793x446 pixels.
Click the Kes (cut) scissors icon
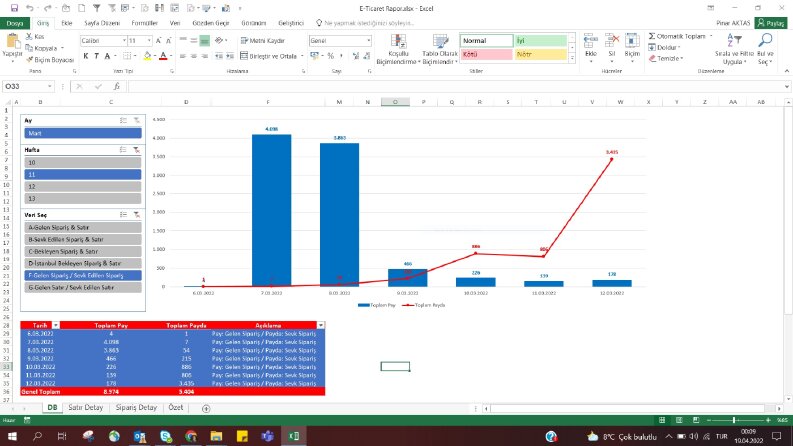29,36
